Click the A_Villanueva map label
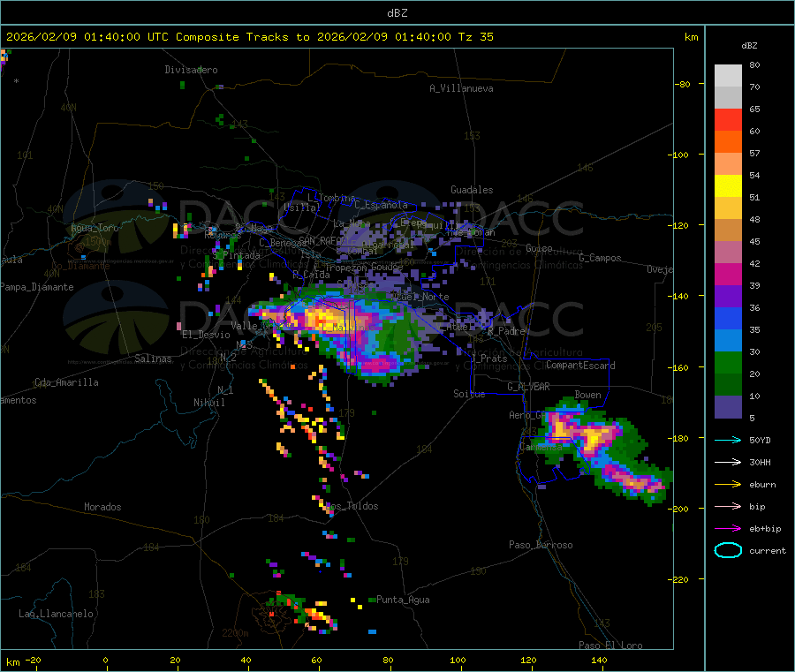This screenshot has height=672, width=795. click(x=461, y=88)
